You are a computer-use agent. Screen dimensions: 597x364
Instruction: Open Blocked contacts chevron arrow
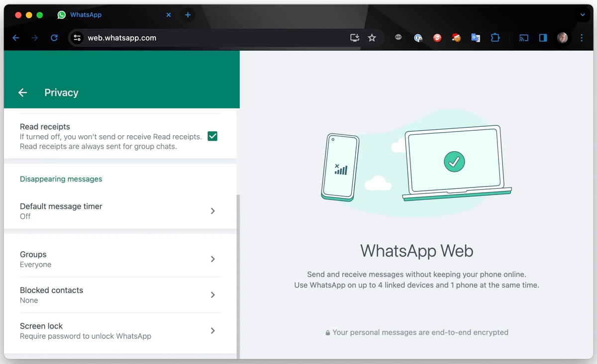tap(212, 295)
